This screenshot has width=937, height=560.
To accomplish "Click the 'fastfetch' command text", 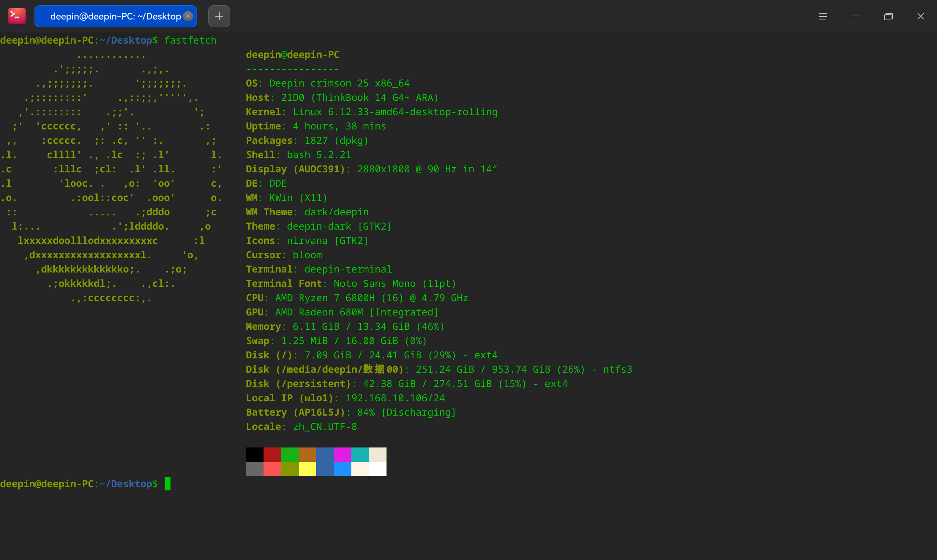I will (190, 40).
